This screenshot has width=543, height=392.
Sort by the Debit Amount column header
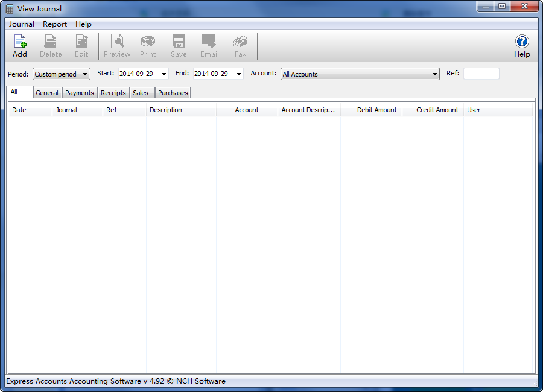coord(371,110)
